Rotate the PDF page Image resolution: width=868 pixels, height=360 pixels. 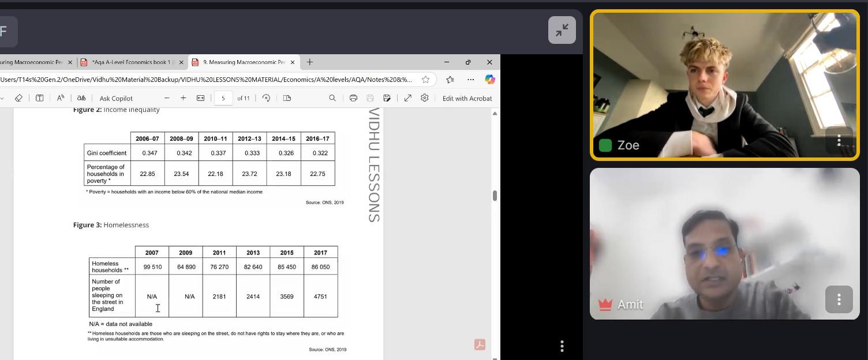coord(266,98)
